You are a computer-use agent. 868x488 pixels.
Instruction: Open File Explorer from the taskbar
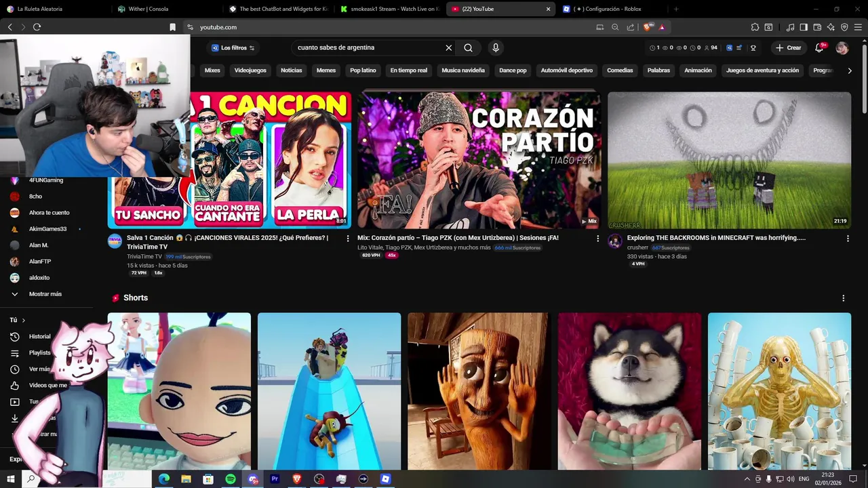pos(186,479)
